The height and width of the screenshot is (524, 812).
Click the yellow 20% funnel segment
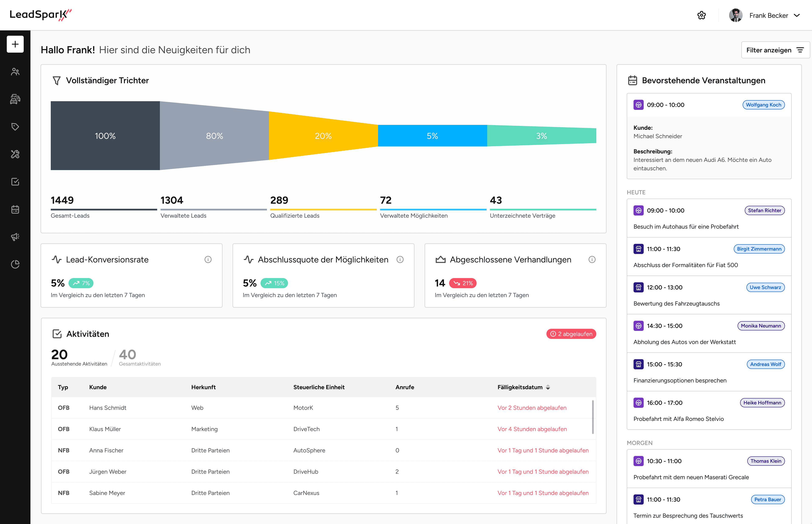tap(323, 136)
